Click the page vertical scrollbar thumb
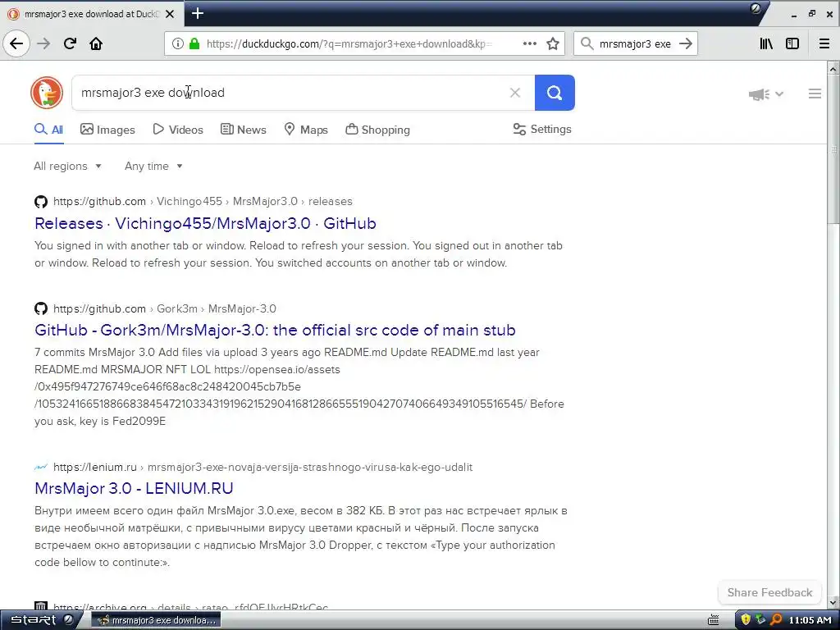This screenshot has width=840, height=630. coord(833,150)
